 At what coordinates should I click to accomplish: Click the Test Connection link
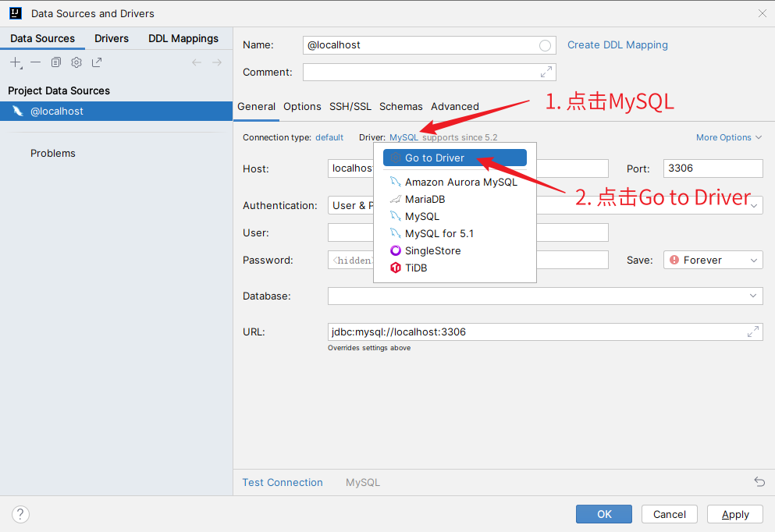283,482
